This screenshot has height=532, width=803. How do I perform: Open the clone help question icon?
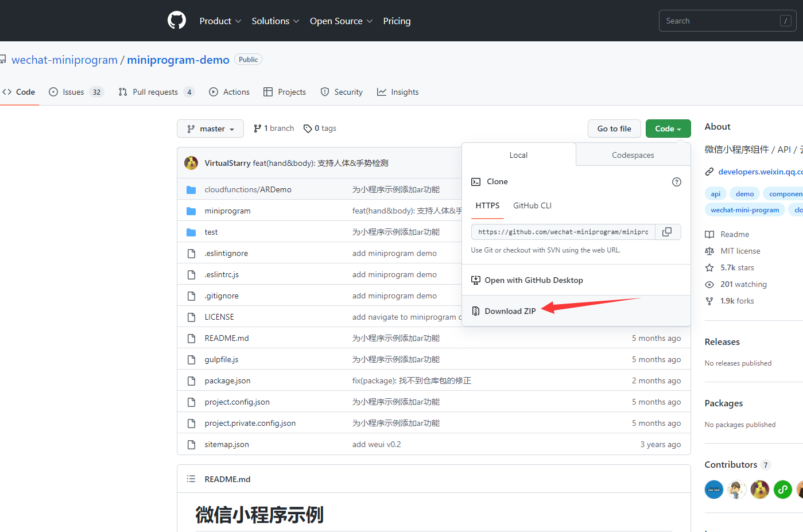677,182
